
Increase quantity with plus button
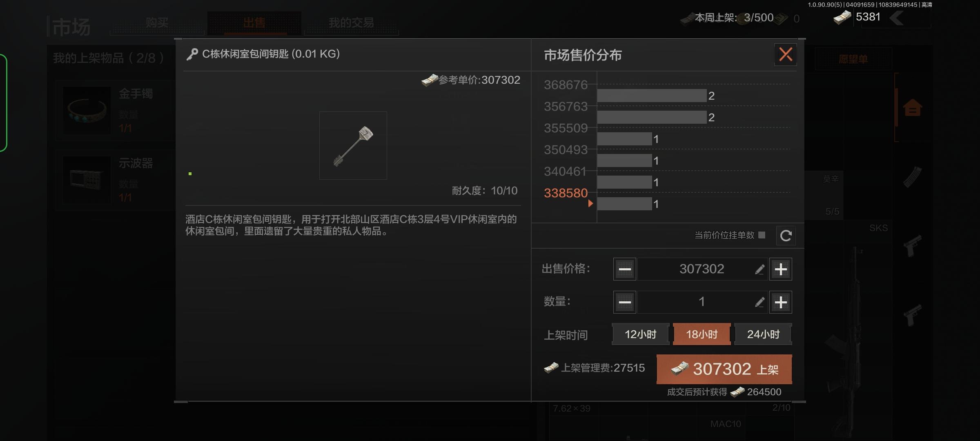781,302
